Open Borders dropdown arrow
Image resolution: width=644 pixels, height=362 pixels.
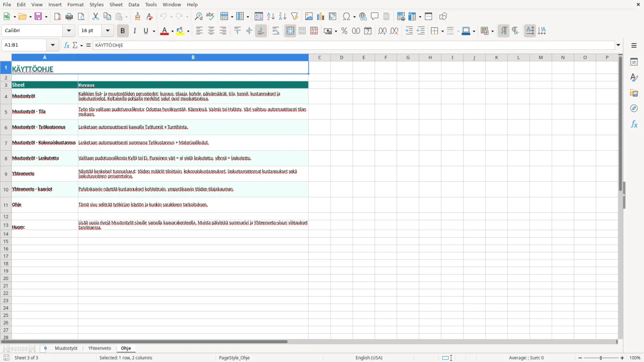point(442,31)
